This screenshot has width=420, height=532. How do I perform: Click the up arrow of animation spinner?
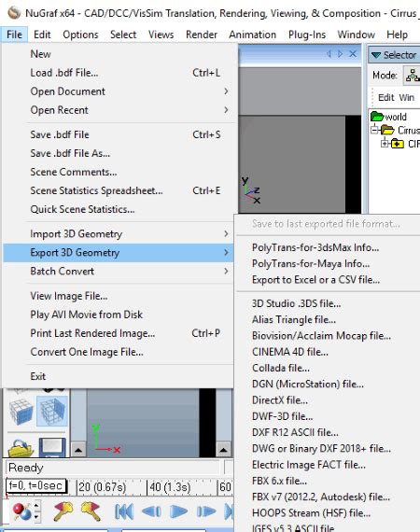pos(37,506)
